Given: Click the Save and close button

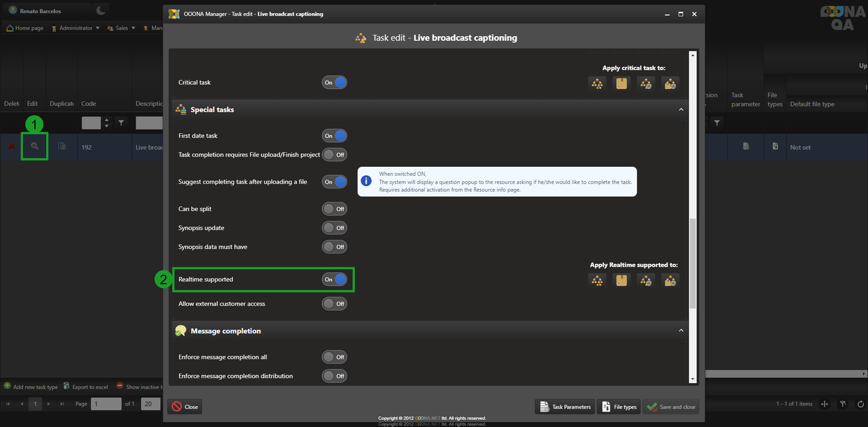Looking at the screenshot, I should (x=671, y=407).
